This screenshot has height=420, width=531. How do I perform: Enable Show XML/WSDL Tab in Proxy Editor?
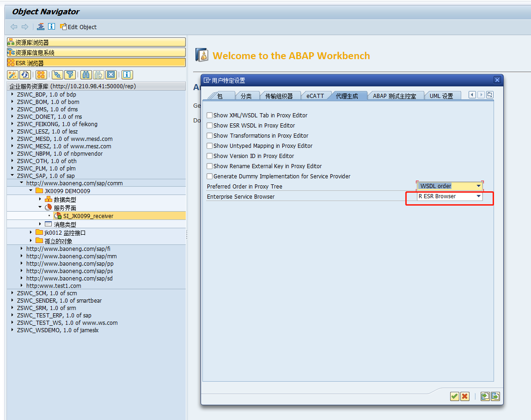[209, 115]
